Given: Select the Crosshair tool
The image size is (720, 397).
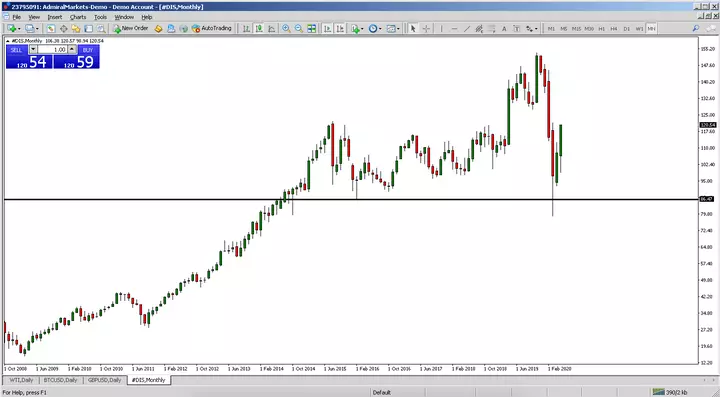Looking at the screenshot, I should (x=426, y=28).
